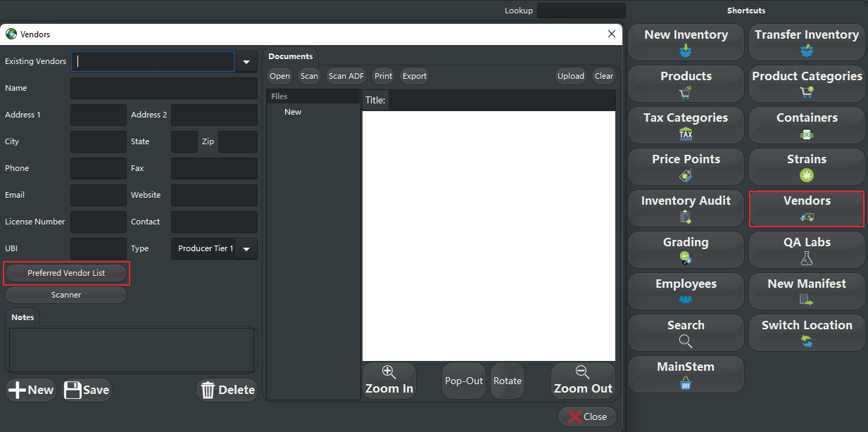Save the current vendor record
This screenshot has height=432, width=868.
pos(86,390)
